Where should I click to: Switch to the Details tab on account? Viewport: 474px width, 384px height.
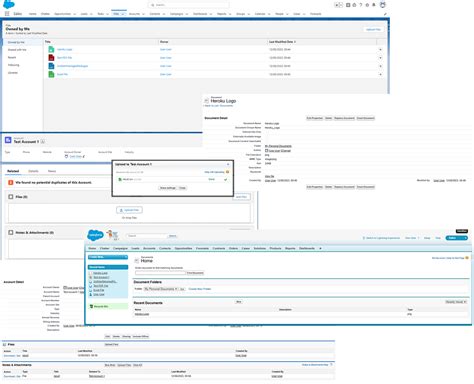(x=33, y=171)
